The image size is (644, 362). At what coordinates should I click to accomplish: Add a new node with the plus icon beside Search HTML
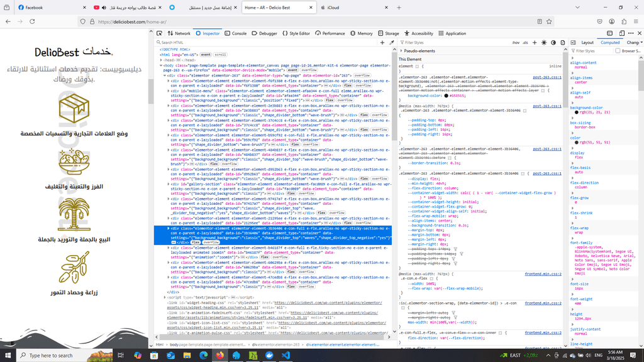coord(382,42)
